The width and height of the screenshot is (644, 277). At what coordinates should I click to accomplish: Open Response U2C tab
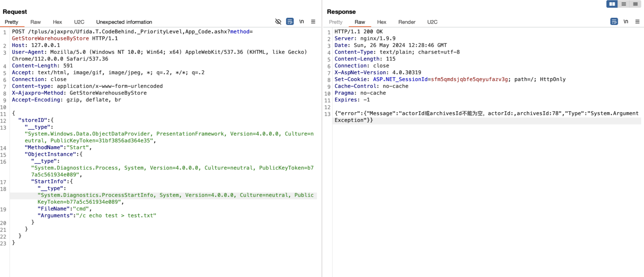click(x=432, y=22)
